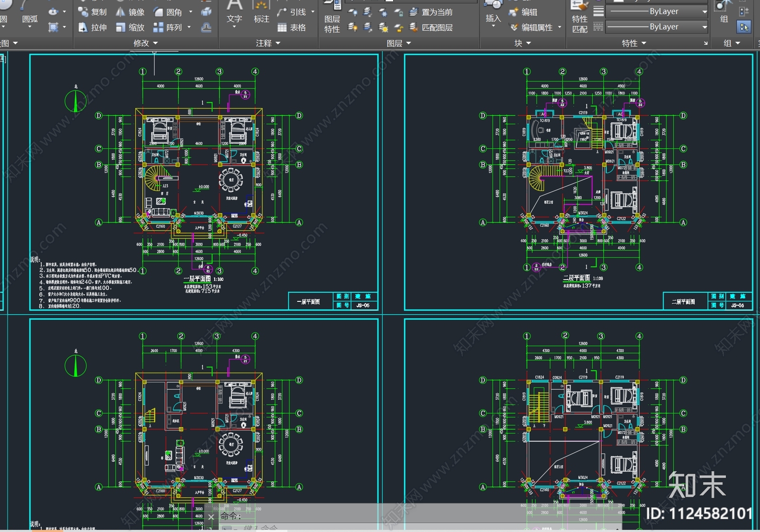
Task: Click the Explode icon beside Fillet
Action: [x=206, y=12]
